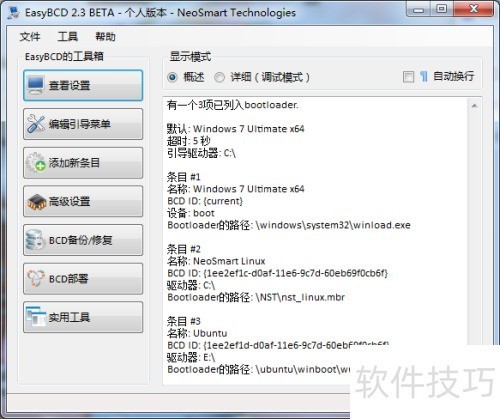Screen dimensions: 500x419
Task: Click the line 驱动器: E:\
Action: pyautogui.click(x=191, y=357)
